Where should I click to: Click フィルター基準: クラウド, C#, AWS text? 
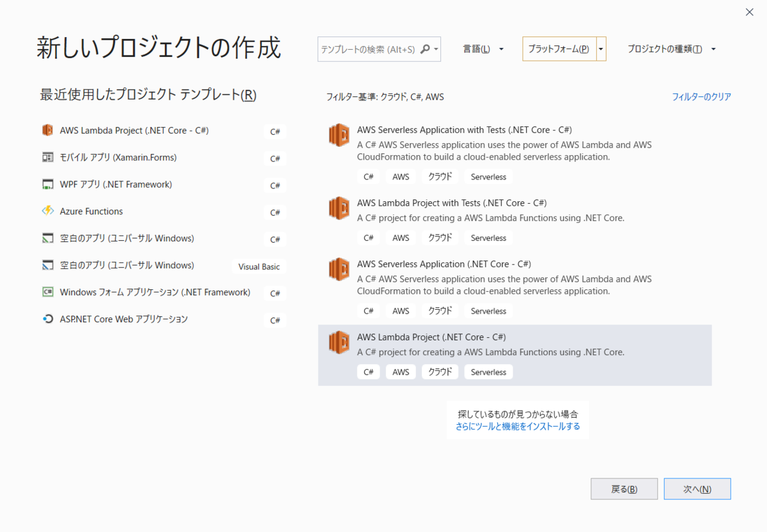click(x=385, y=97)
